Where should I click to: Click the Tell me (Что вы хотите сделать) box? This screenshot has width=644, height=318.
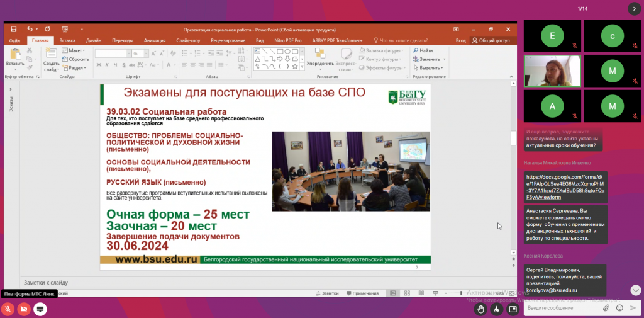tap(401, 41)
